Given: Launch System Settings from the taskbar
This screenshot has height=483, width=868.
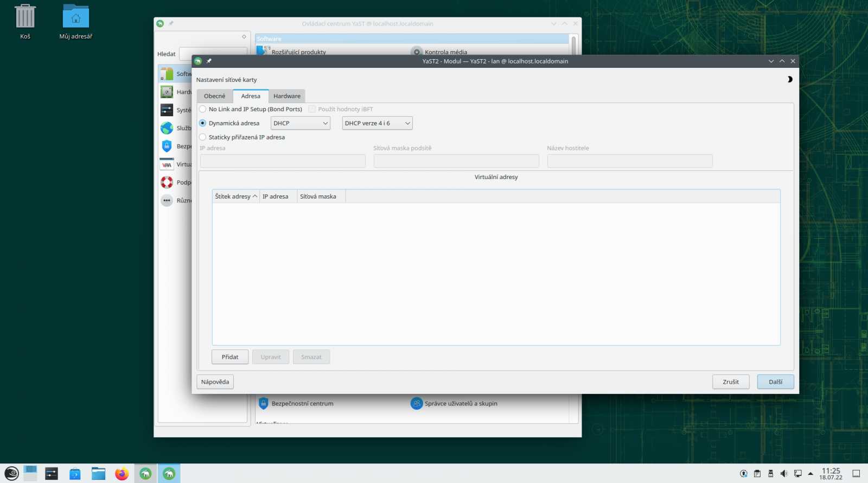Looking at the screenshot, I should (x=52, y=474).
